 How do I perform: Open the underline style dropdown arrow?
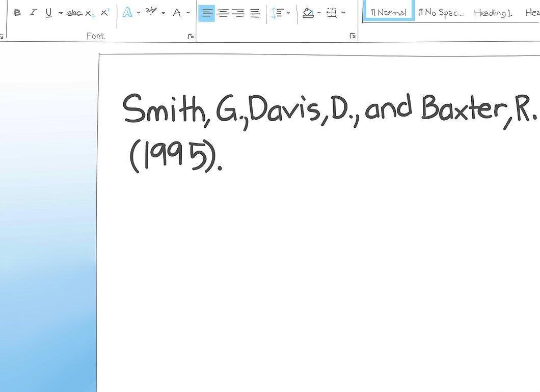61,13
